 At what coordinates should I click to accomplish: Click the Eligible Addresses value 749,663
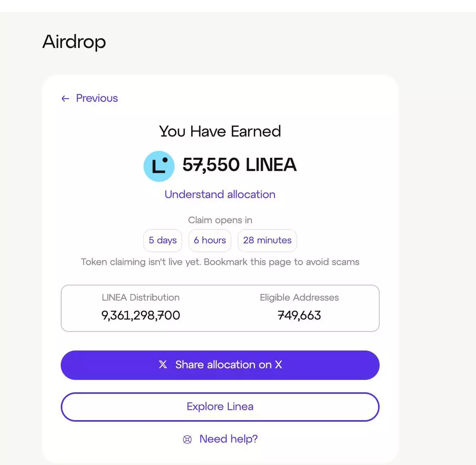pyautogui.click(x=299, y=316)
